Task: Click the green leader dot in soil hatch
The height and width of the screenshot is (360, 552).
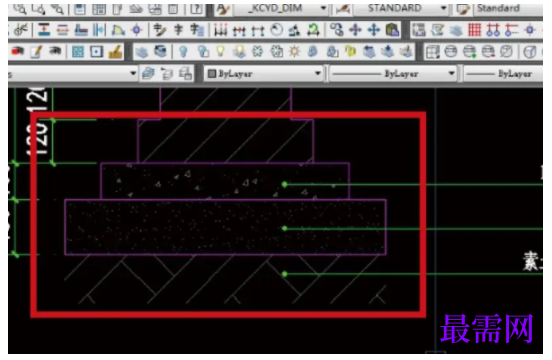Action: (284, 274)
